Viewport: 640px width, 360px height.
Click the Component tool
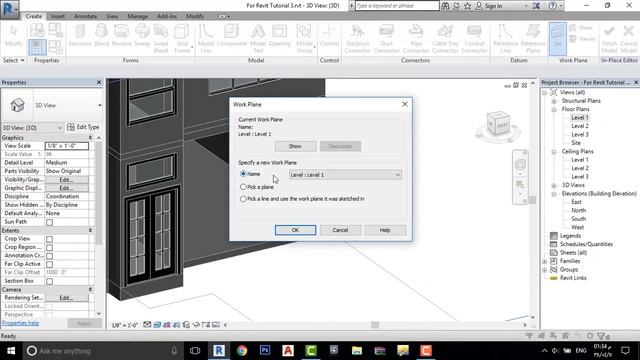pyautogui.click(x=232, y=36)
